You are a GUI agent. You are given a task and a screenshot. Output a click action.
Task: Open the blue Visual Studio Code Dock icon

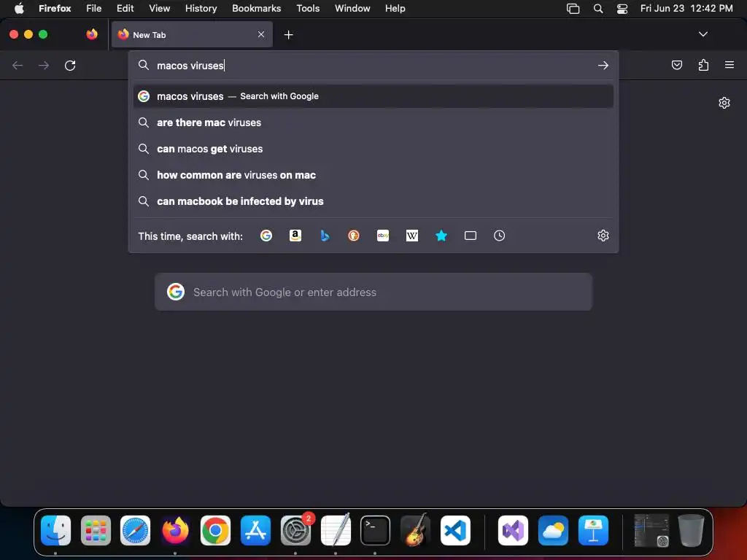point(455,530)
